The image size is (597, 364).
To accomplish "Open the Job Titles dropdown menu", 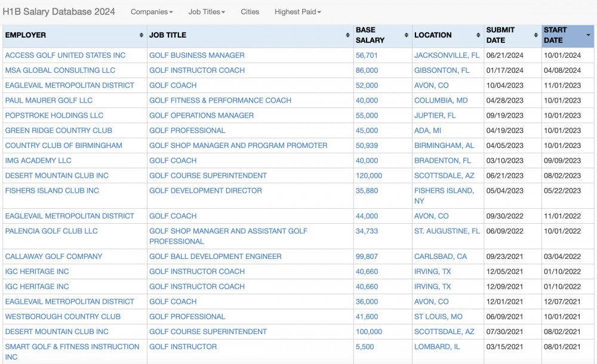I will [x=207, y=12].
